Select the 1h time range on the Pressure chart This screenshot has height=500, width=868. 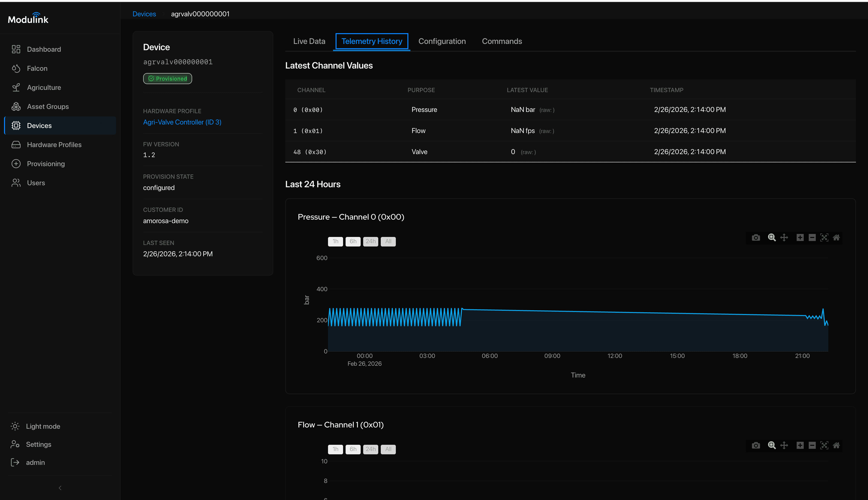click(335, 241)
